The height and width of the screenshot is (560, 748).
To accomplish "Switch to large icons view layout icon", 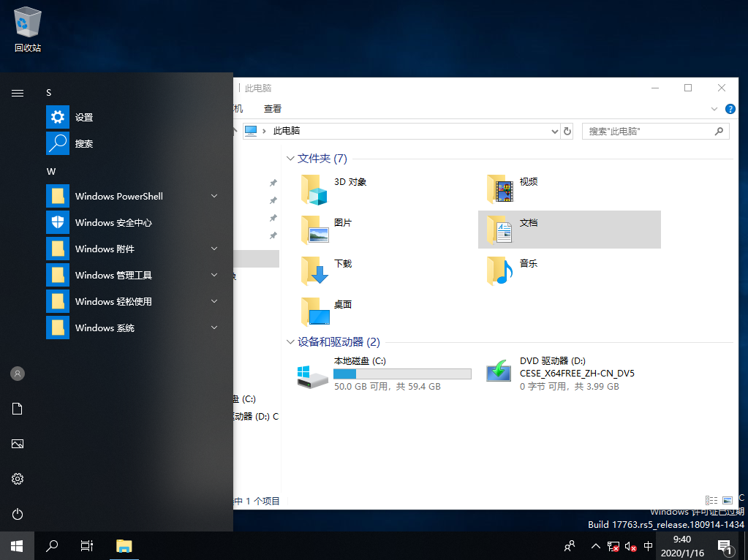I will click(x=727, y=500).
